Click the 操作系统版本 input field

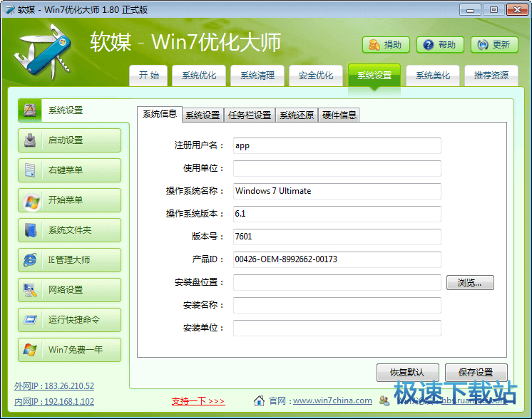pos(337,214)
